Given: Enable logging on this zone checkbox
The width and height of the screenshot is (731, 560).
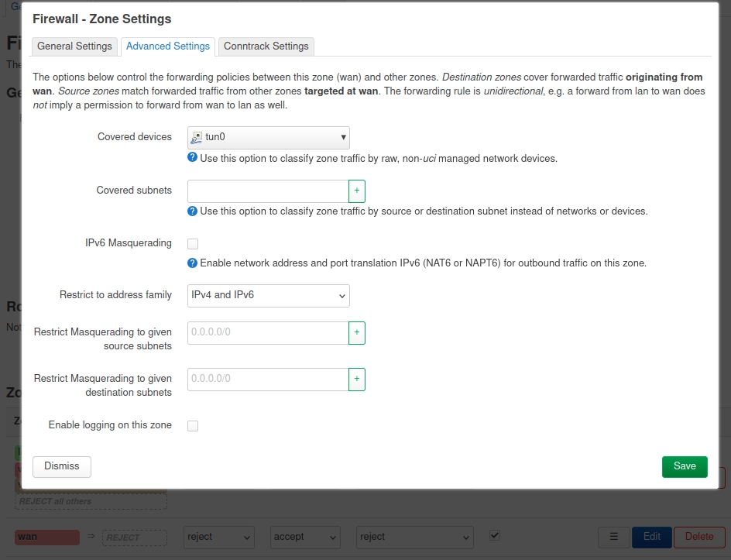Looking at the screenshot, I should [x=193, y=426].
